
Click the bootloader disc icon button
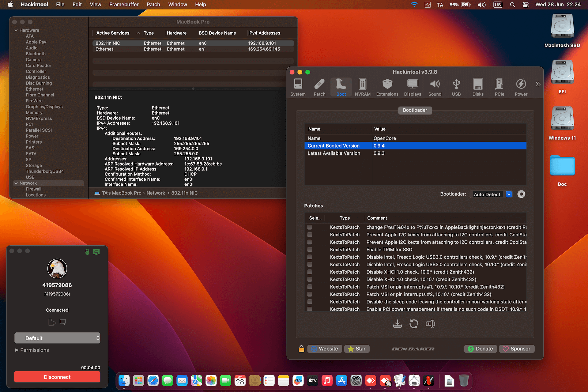521,194
